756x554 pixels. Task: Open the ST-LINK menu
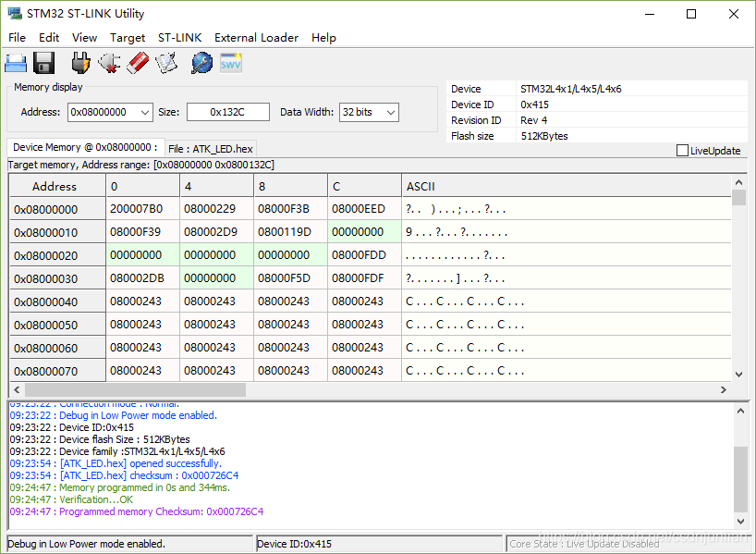179,38
